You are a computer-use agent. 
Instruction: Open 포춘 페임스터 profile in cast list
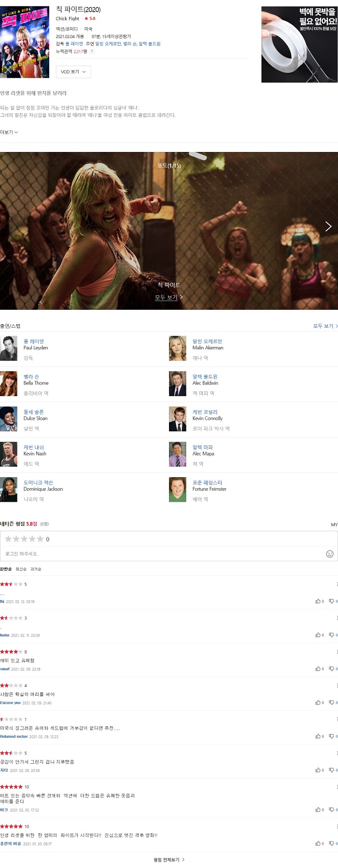(207, 482)
